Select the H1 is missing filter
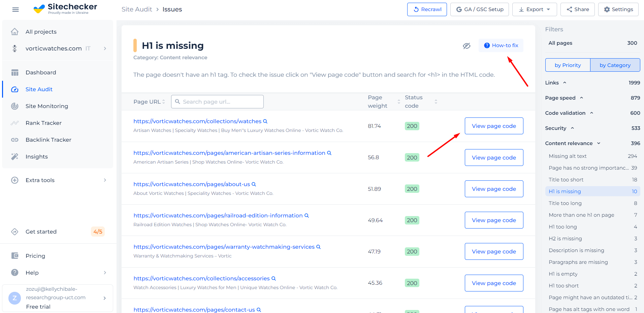Screen dimensions: 644x313 click(x=592, y=192)
